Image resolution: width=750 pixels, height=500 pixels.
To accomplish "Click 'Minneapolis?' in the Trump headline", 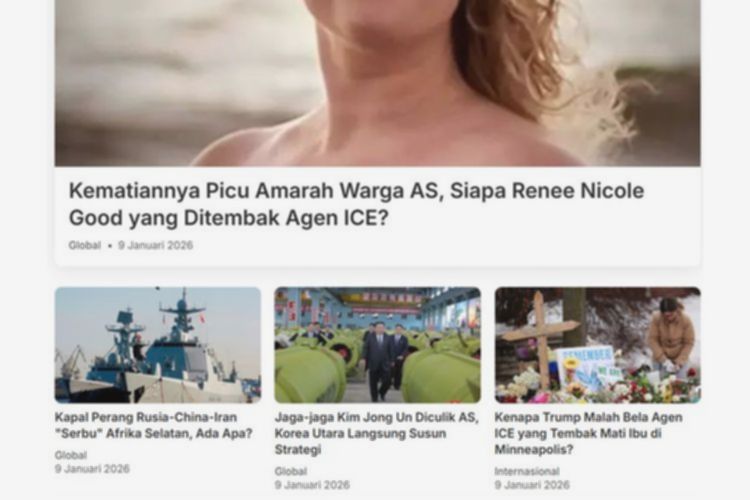I will [x=534, y=450].
